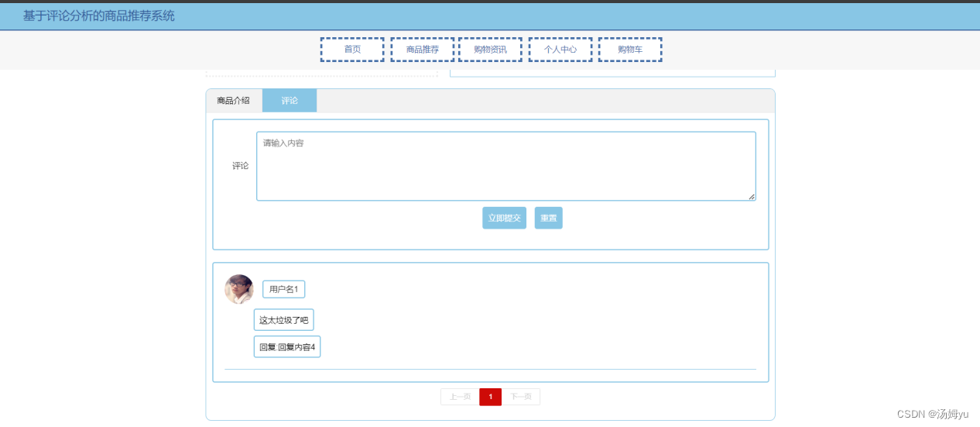Click into the 请输入内容 comment box

(506, 166)
